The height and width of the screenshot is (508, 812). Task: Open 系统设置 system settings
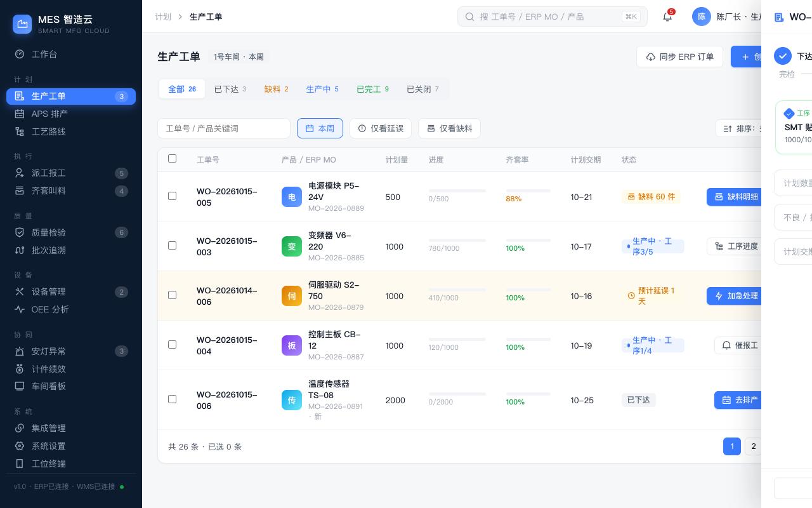tap(71, 446)
